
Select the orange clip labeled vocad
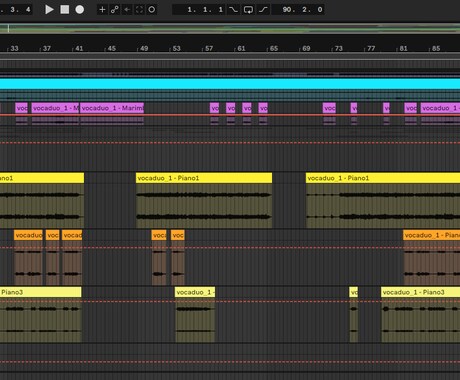[72, 235]
